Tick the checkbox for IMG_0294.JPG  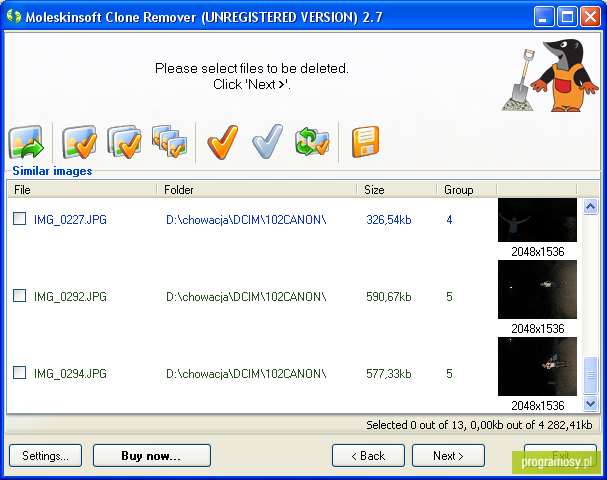[19, 373]
